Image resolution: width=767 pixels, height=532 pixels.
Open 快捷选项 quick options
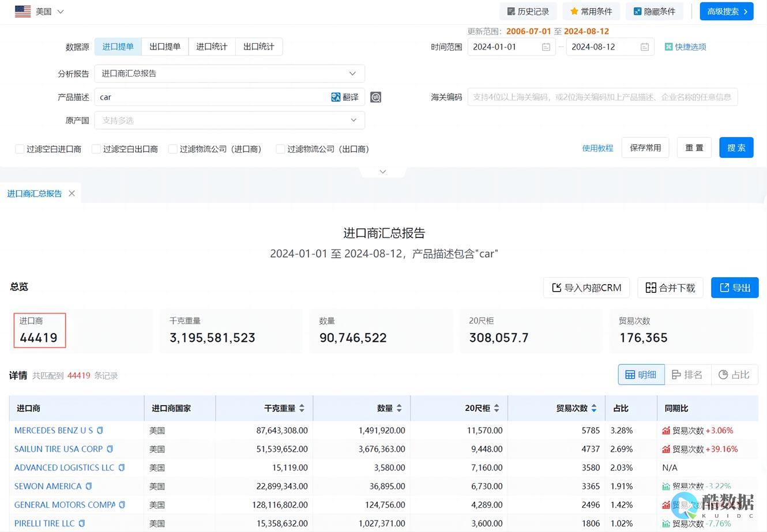coord(685,47)
